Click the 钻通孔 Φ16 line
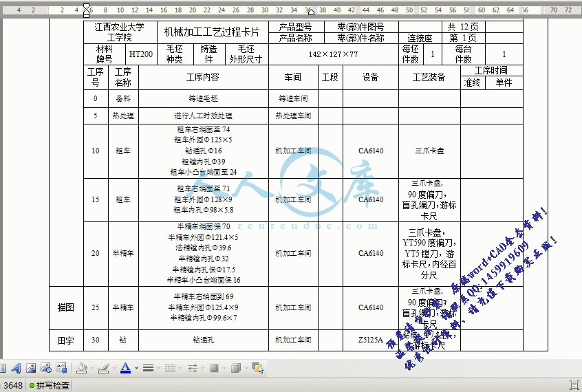This screenshot has height=392, width=582. pos(203,151)
